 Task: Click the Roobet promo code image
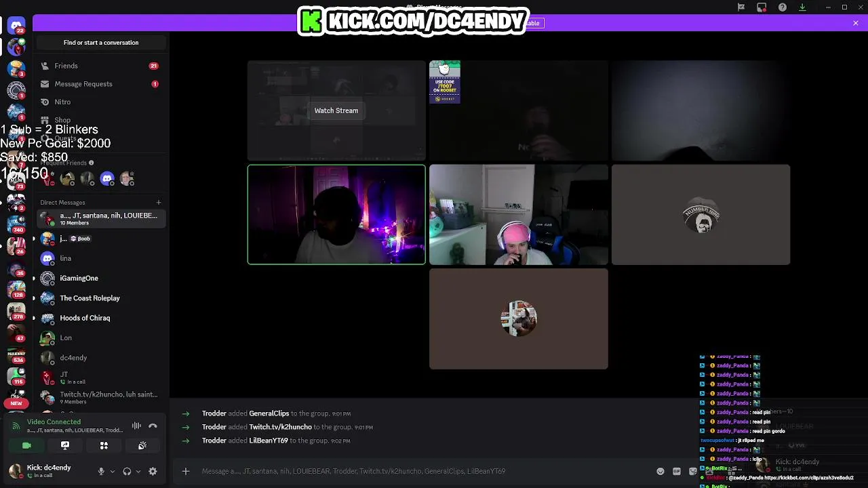tap(445, 82)
